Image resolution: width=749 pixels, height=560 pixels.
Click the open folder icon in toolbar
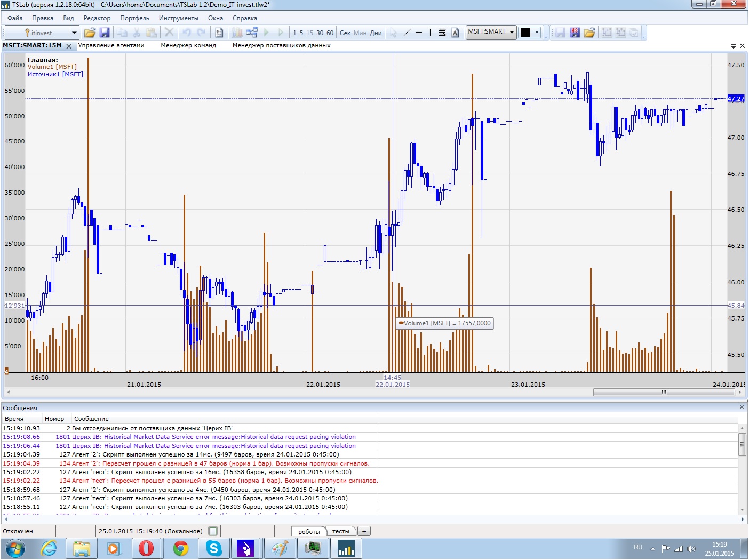click(x=90, y=33)
